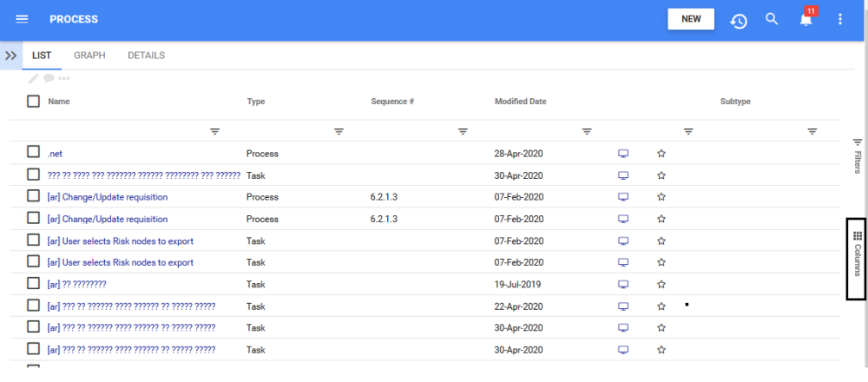This screenshot has width=868, height=382.
Task: Open the vertical three-dot options menu
Action: (839, 19)
